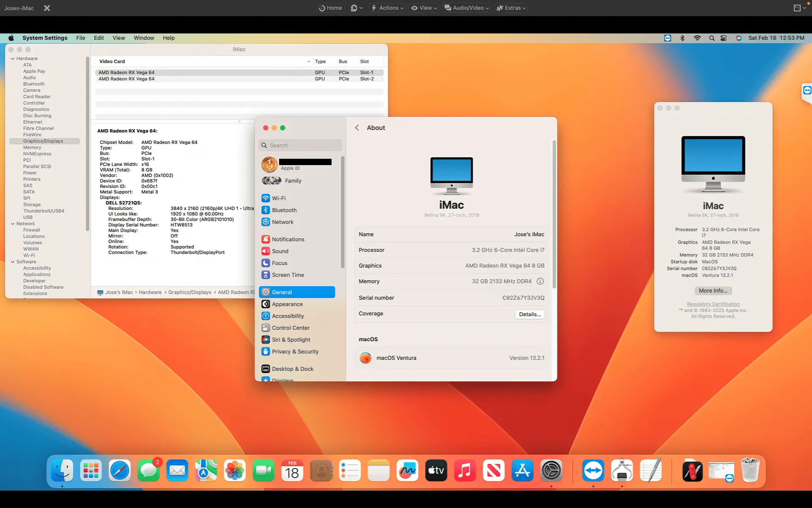Select Thunderbolt/USB4 in hardware tree
This screenshot has width=812, height=508.
(44, 211)
